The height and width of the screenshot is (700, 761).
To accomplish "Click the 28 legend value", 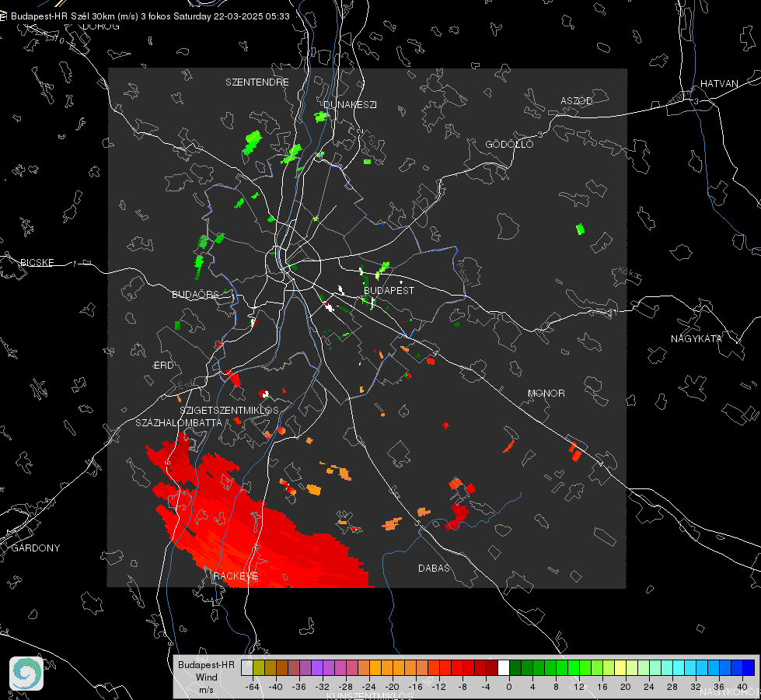I will click(x=672, y=687).
